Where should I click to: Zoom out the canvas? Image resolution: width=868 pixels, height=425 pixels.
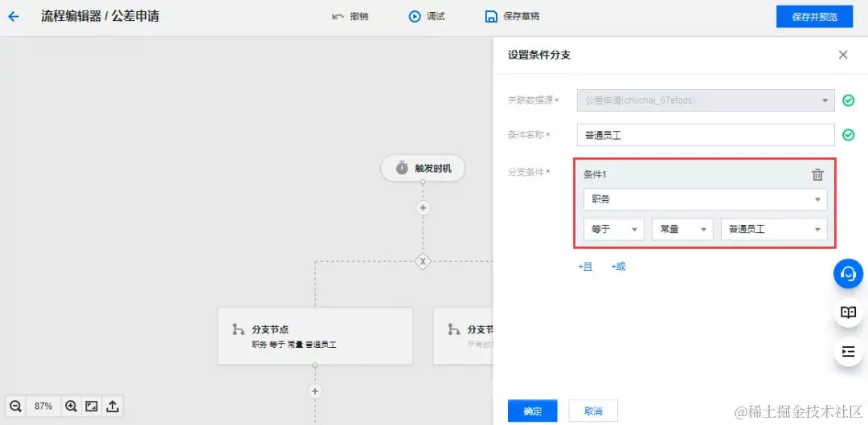(15, 407)
